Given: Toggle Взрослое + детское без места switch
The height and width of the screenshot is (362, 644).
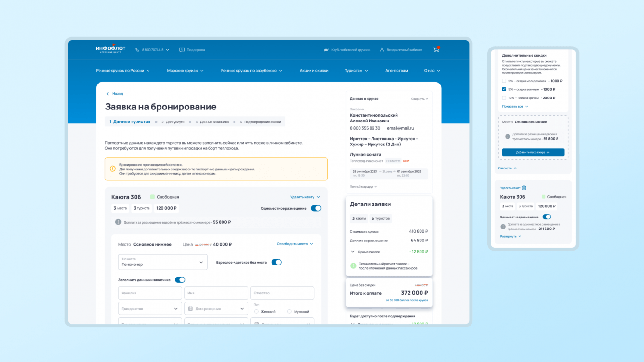Looking at the screenshot, I should click(x=276, y=262).
